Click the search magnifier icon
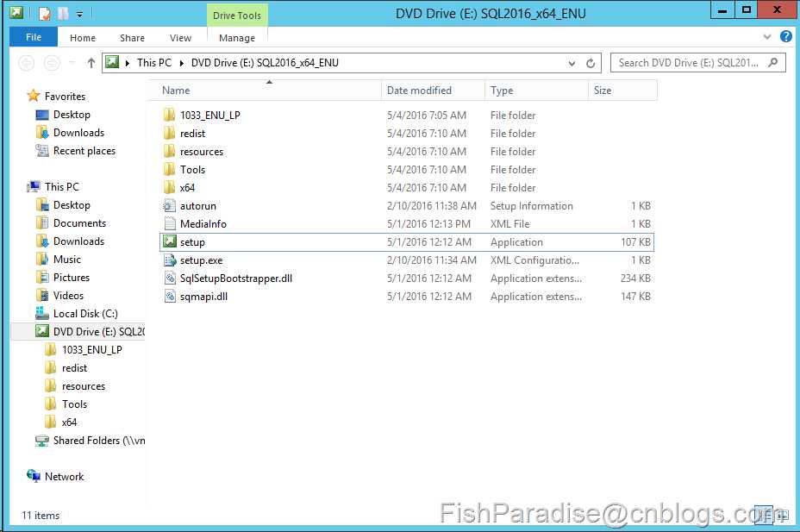Screen dimensions: 800x532 click(773, 63)
